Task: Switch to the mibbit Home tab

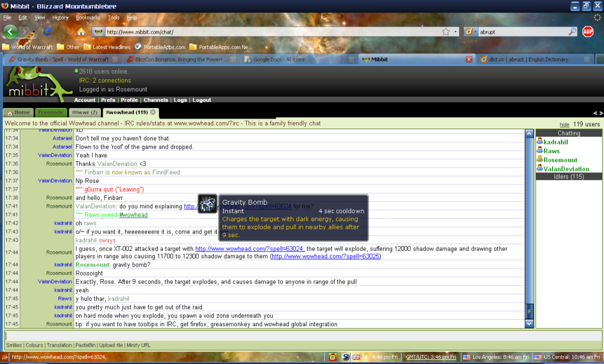Action: (18, 112)
